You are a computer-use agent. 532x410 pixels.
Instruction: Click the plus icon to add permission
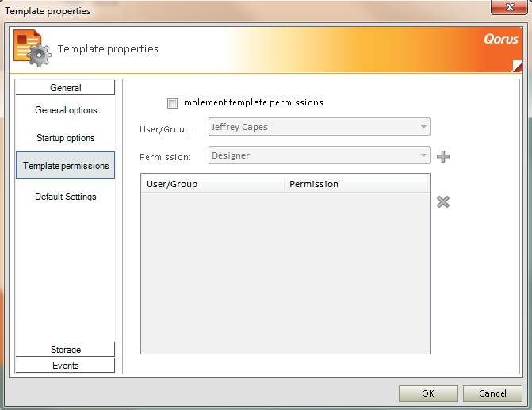443,156
